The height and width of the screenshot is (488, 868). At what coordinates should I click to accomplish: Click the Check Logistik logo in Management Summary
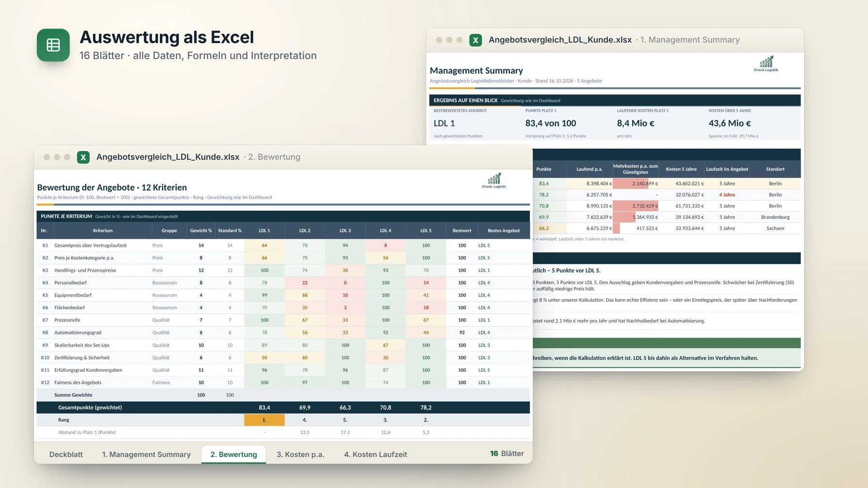(766, 63)
